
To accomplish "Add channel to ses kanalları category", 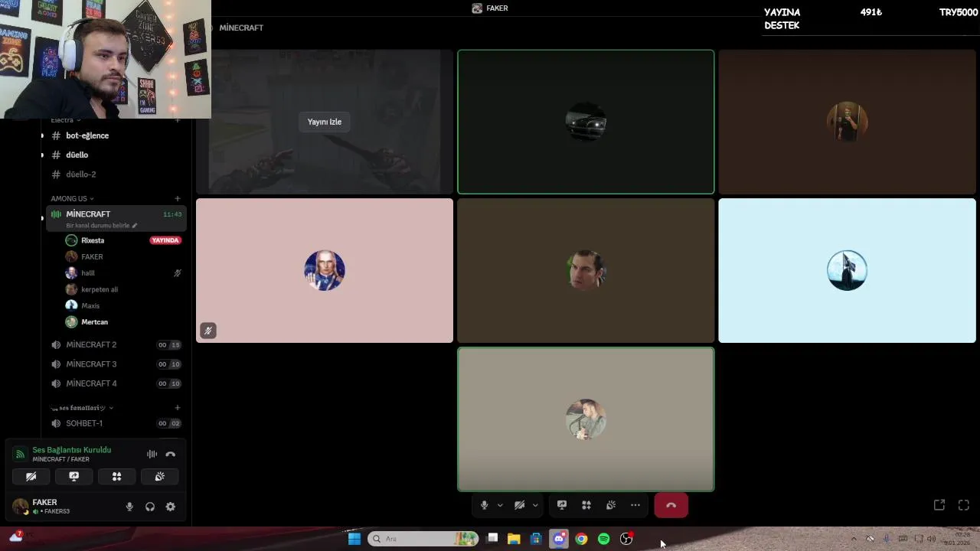I will (178, 408).
